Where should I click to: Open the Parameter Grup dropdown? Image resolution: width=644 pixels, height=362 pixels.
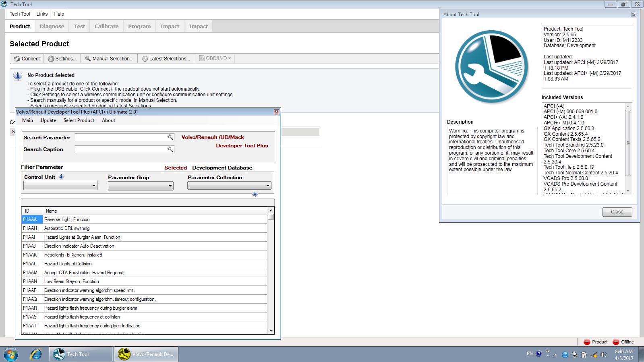pyautogui.click(x=141, y=186)
